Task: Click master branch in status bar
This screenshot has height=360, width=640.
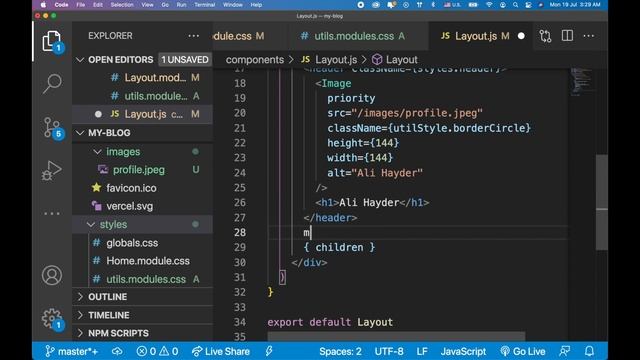Action: point(72,351)
